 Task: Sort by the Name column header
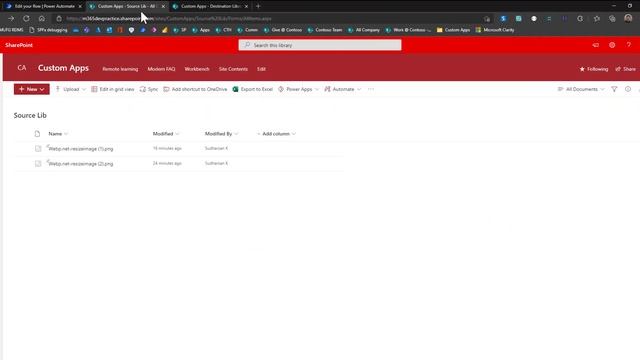[x=58, y=134]
